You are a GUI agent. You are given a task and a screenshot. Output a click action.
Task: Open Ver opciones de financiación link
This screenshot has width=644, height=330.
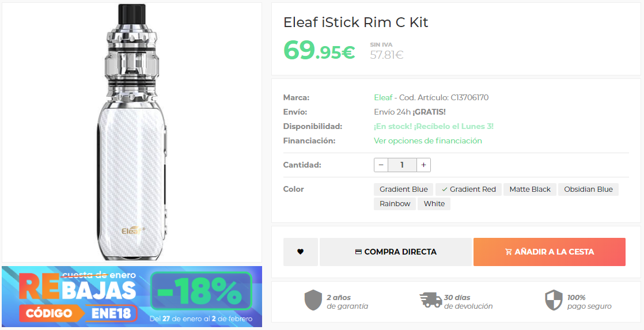pyautogui.click(x=427, y=141)
